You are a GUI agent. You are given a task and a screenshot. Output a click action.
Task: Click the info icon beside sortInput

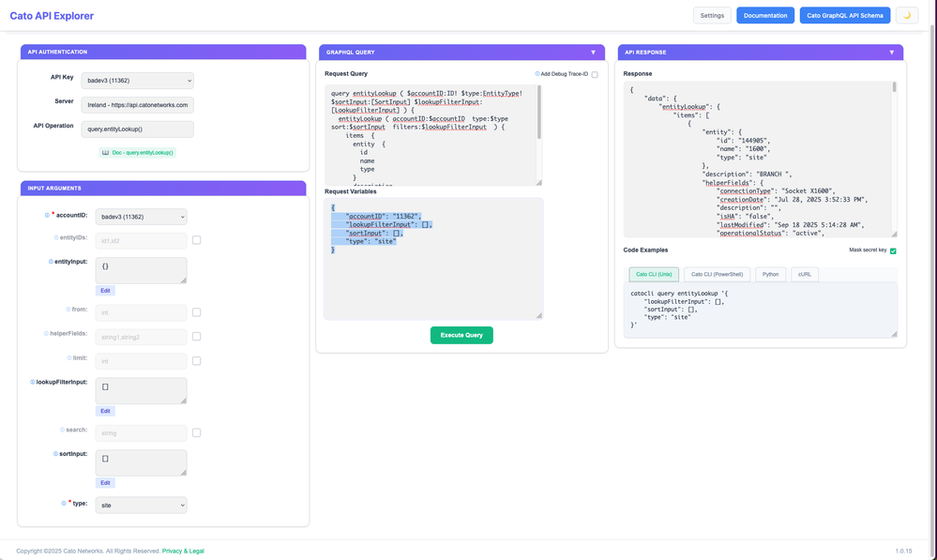(53, 454)
